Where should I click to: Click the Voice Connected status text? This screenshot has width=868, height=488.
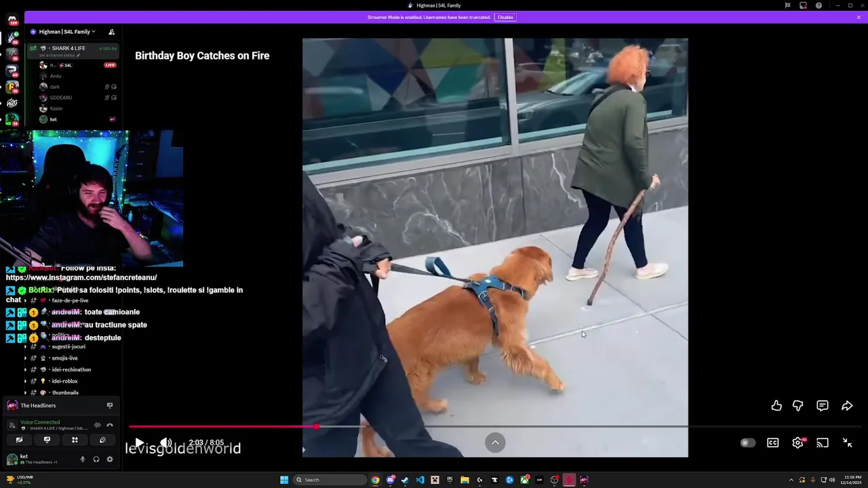(40, 422)
